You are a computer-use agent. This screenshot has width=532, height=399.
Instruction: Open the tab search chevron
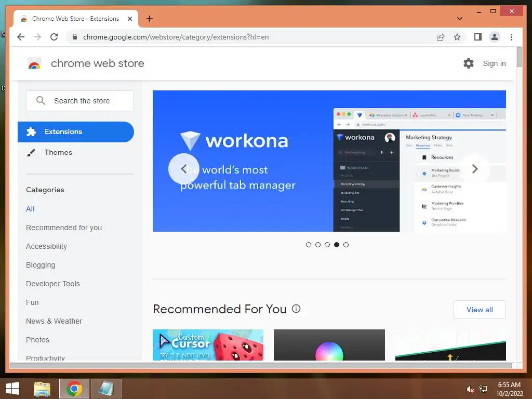click(460, 19)
